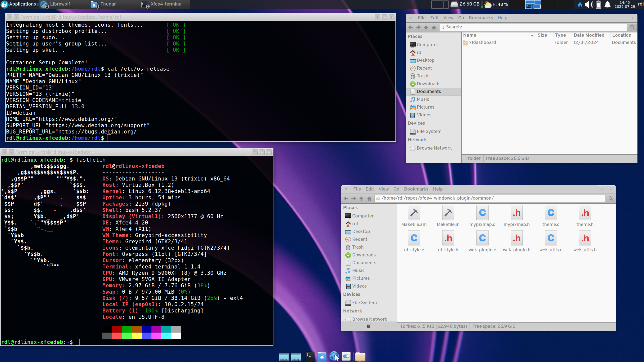The image size is (644, 362).
Task: Select the ui_style.c file
Action: pyautogui.click(x=414, y=242)
